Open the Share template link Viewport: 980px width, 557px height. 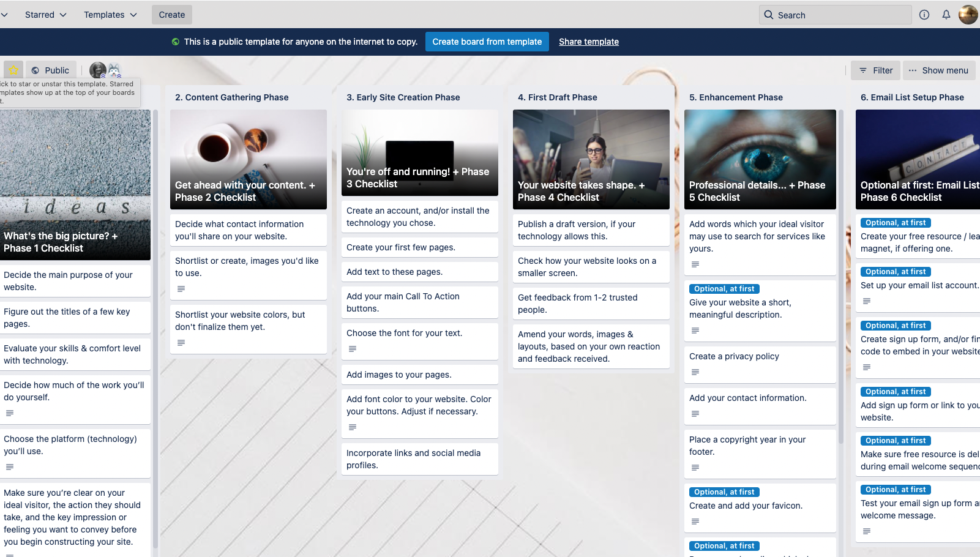pos(589,42)
